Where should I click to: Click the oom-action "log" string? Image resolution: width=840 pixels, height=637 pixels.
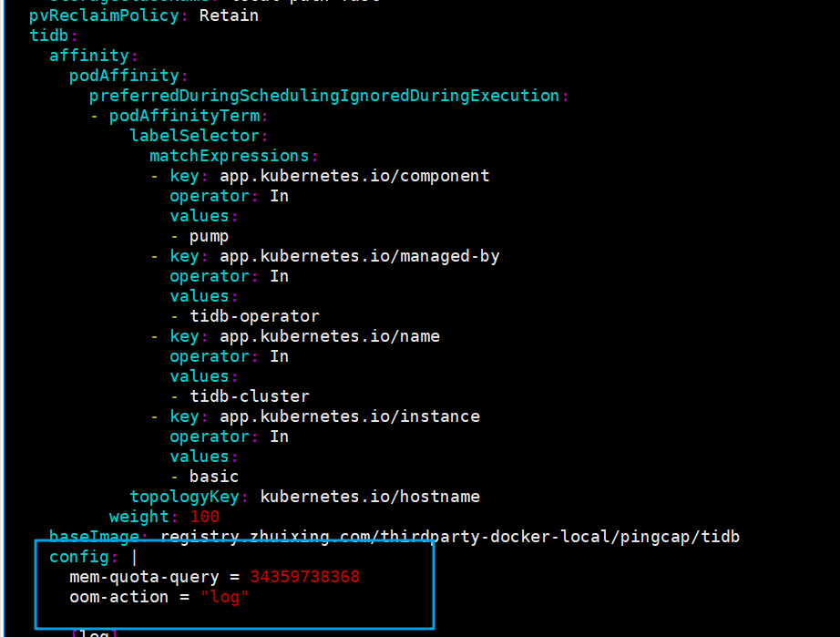pos(224,597)
